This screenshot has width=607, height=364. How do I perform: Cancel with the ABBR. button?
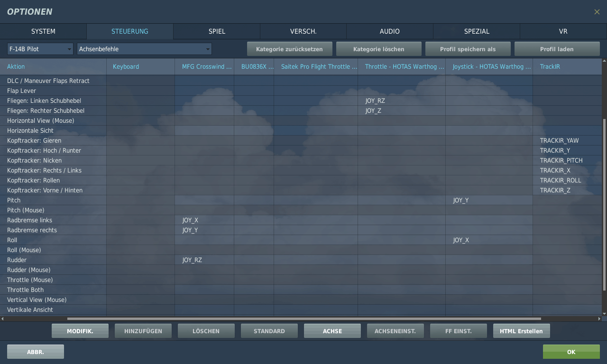click(36, 352)
